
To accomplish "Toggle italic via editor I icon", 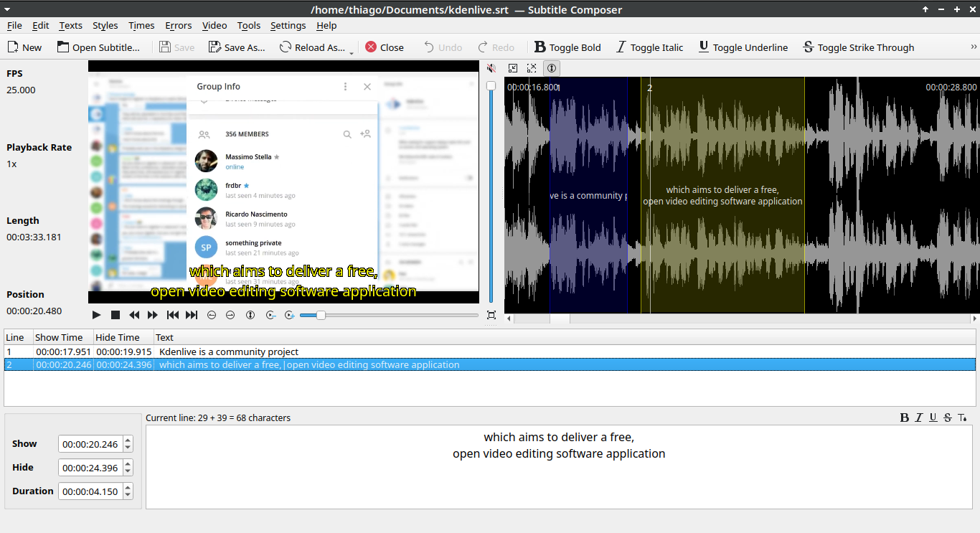I will [919, 418].
